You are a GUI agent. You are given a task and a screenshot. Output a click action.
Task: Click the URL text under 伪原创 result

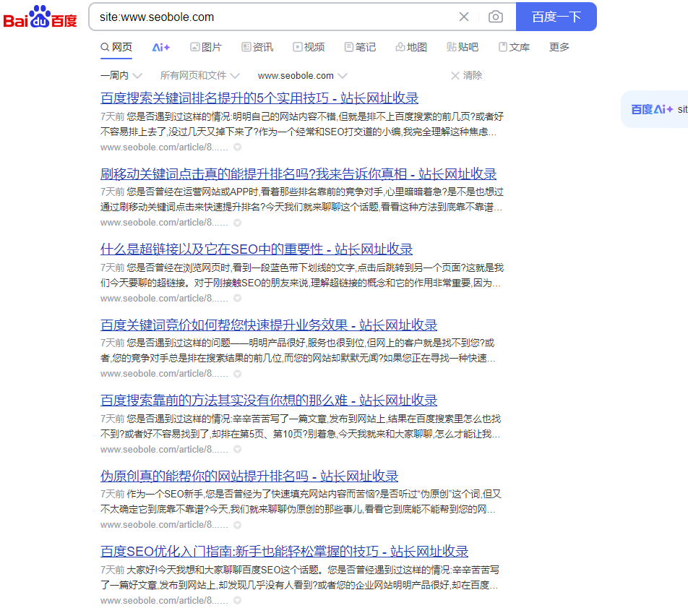pyautogui.click(x=164, y=525)
